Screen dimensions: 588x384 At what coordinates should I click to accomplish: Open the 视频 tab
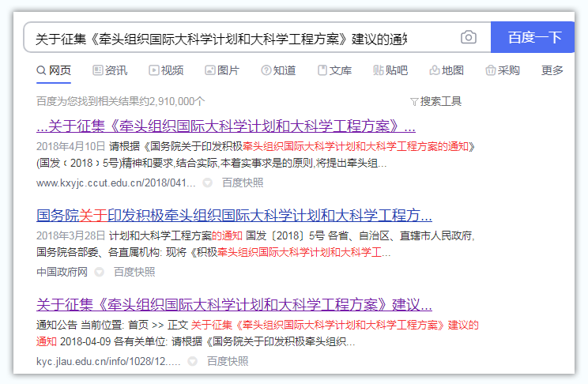[x=166, y=70]
